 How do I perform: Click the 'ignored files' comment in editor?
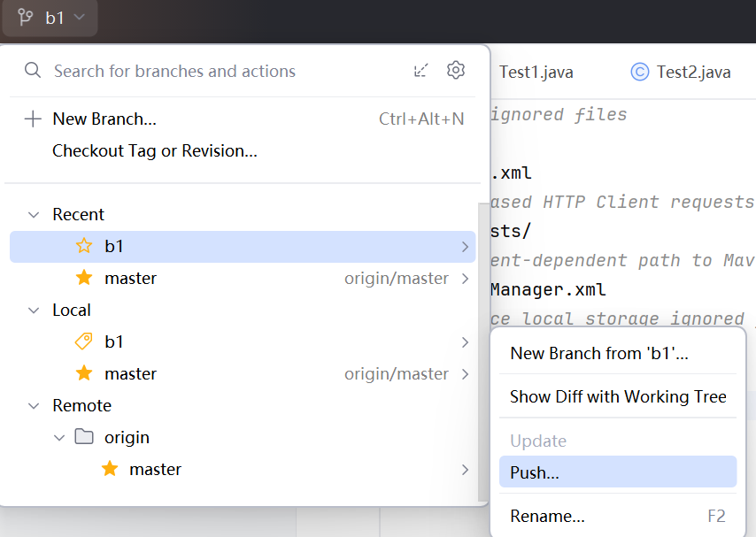[559, 114]
